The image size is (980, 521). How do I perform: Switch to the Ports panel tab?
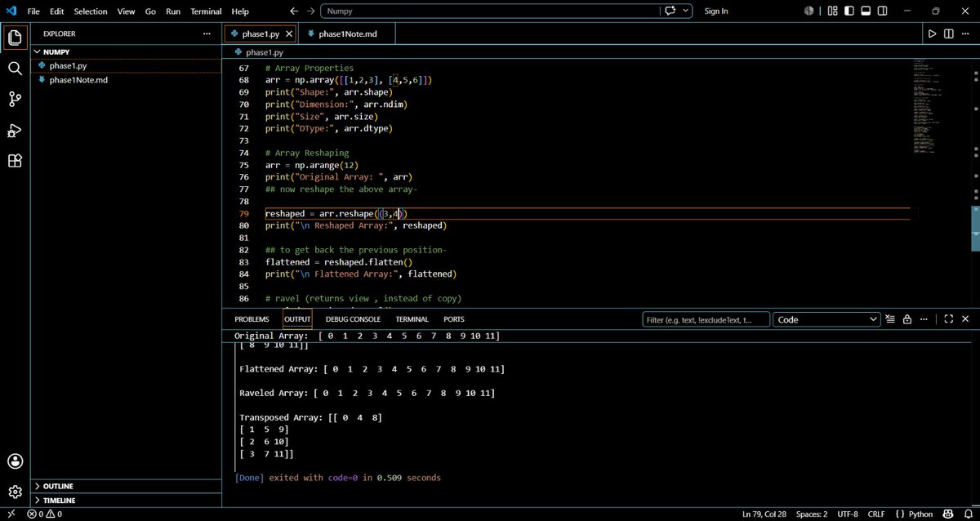(454, 319)
